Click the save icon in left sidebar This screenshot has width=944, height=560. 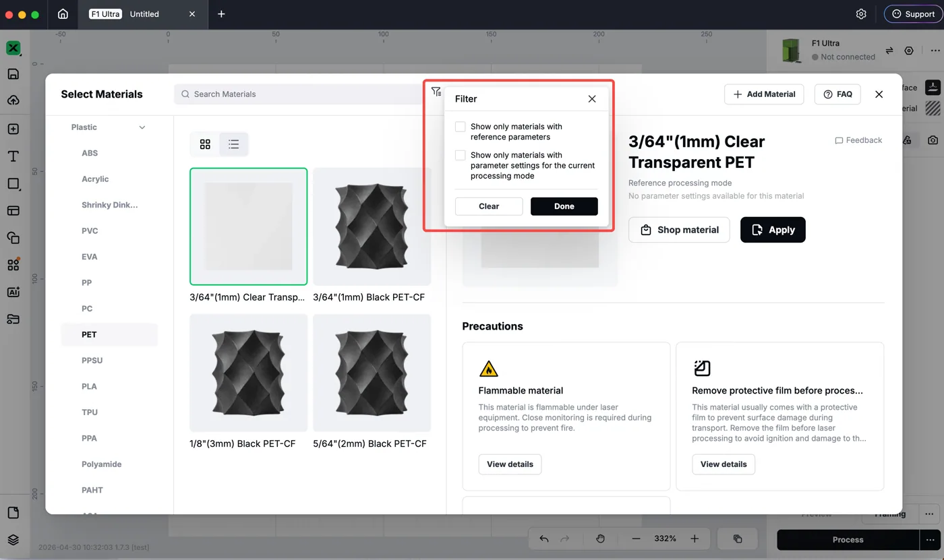click(13, 74)
